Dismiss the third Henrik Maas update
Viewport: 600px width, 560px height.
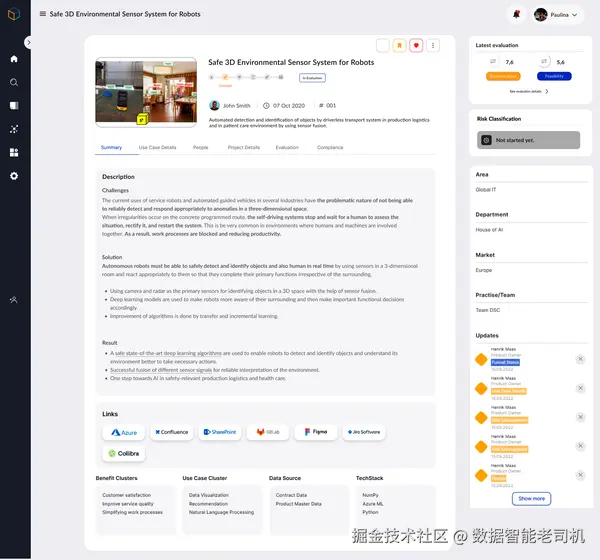pos(580,417)
